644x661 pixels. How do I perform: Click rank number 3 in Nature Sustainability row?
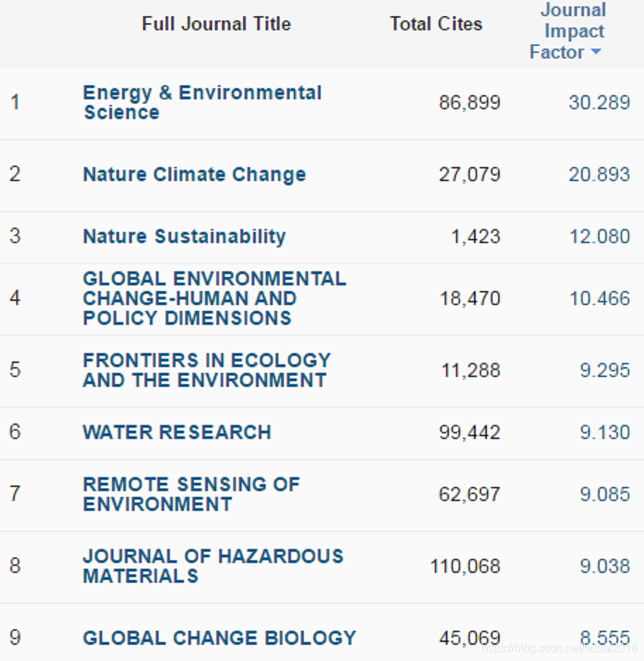tap(16, 235)
